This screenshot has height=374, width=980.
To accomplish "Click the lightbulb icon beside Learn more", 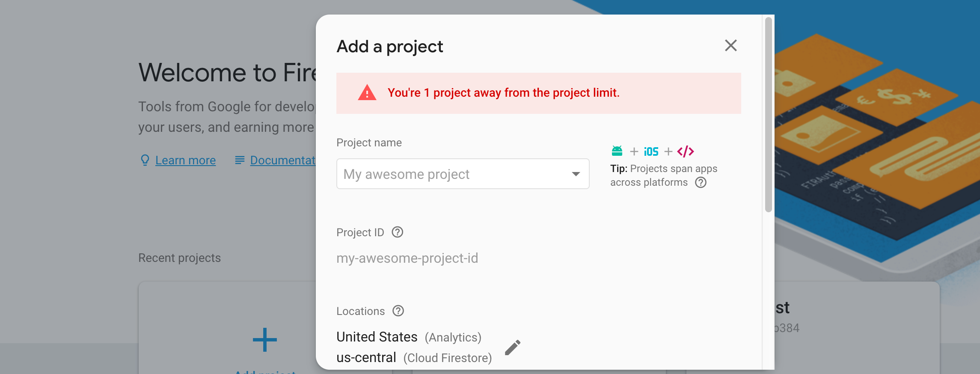I will 145,160.
